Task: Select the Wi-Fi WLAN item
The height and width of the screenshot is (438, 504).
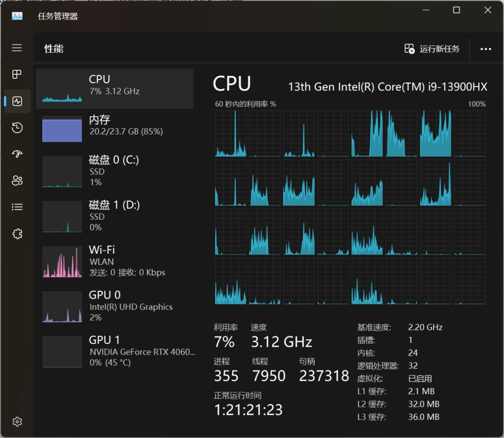Action: click(x=114, y=261)
